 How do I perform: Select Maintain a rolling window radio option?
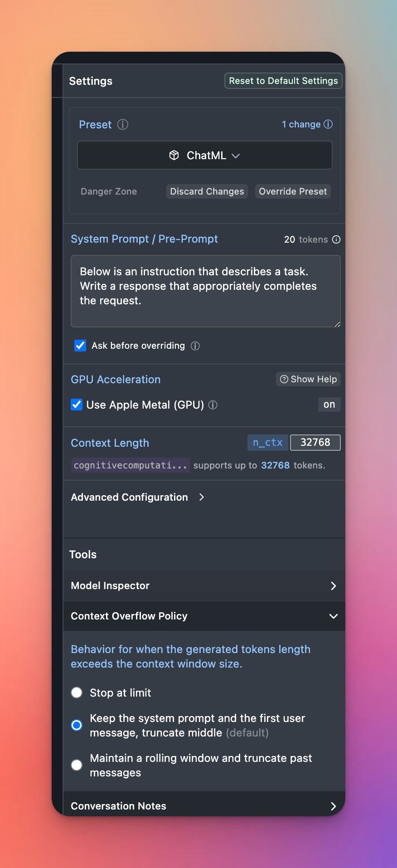77,765
